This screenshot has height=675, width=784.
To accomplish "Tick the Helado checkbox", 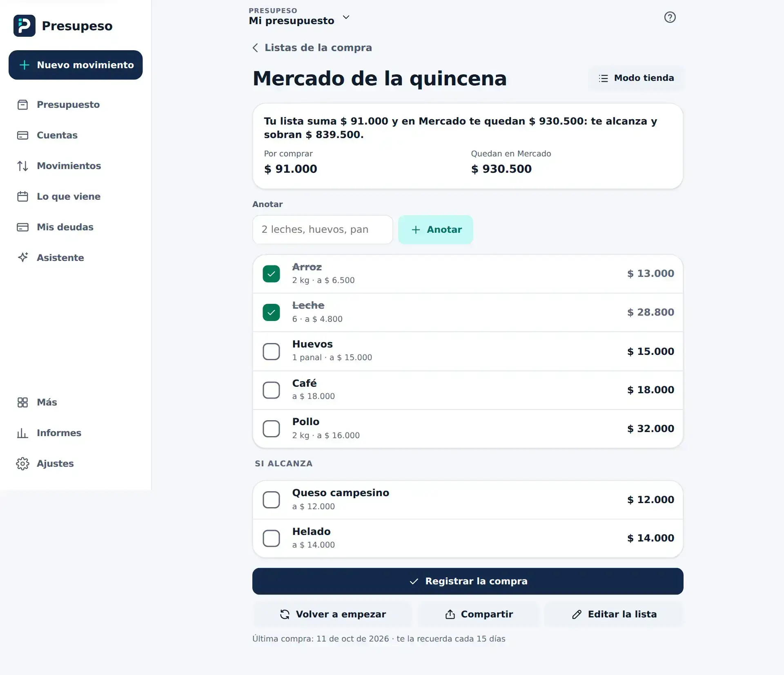I will tap(271, 539).
